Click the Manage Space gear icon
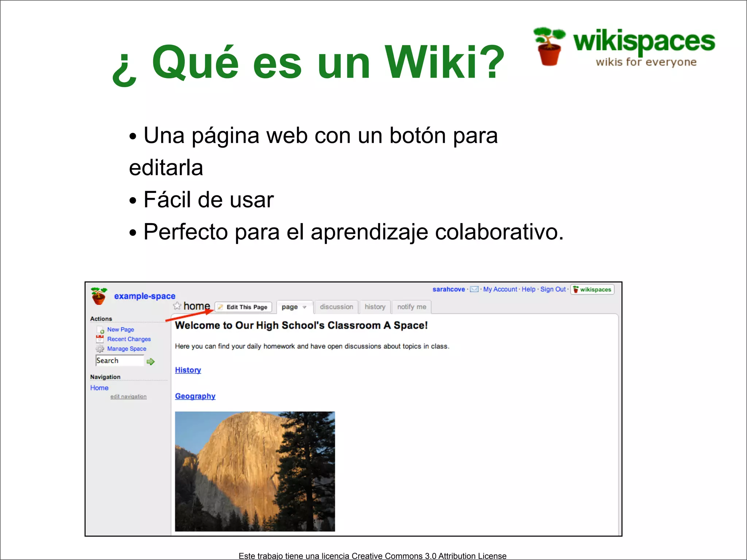This screenshot has width=747, height=560. [100, 349]
